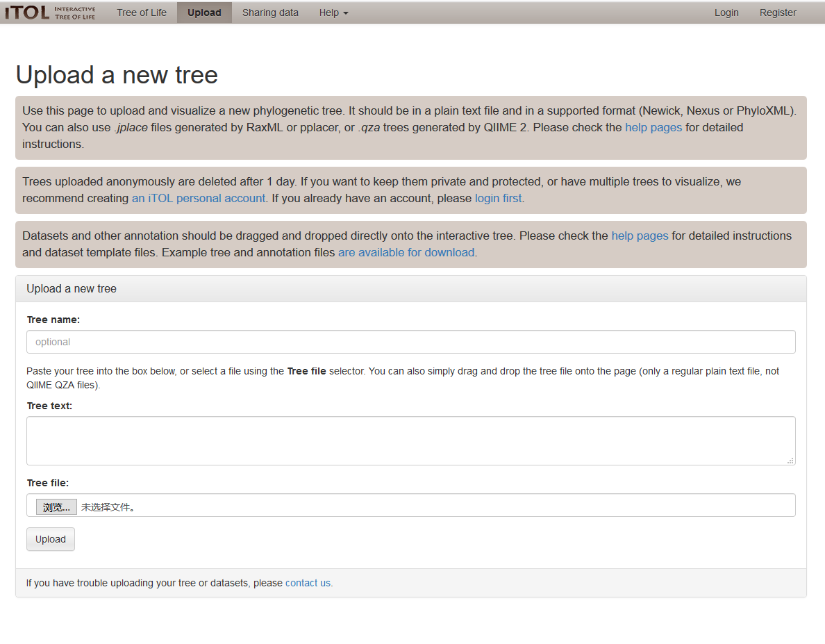Click the iTOL logo in navbar
The height and width of the screenshot is (644, 825).
tap(50, 13)
